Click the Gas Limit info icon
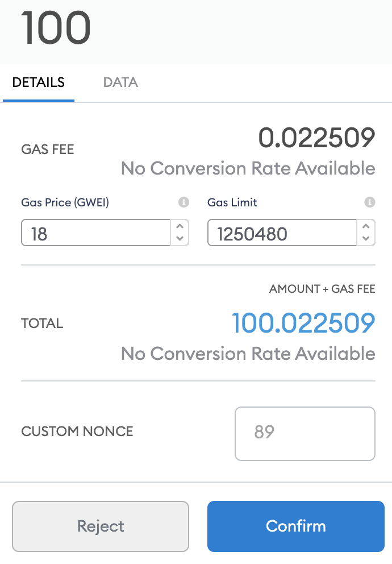This screenshot has width=392, height=564. pyautogui.click(x=370, y=202)
